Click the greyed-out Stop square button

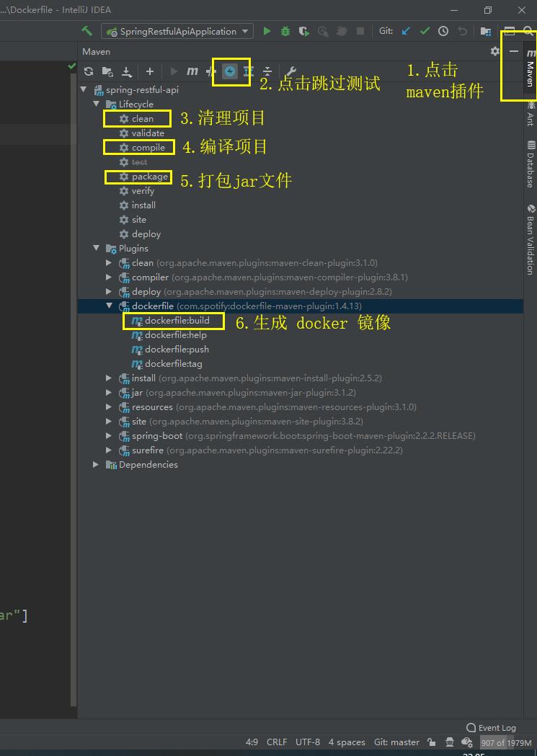click(360, 31)
